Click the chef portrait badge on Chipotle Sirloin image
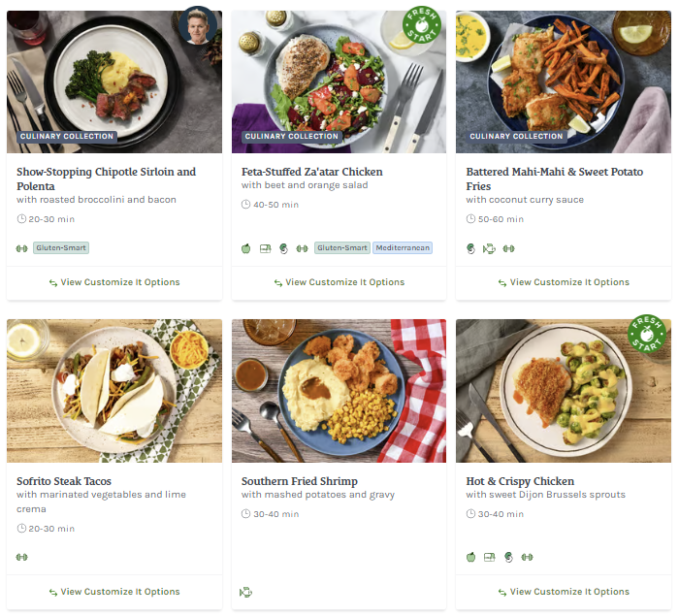The image size is (679, 616). [198, 25]
